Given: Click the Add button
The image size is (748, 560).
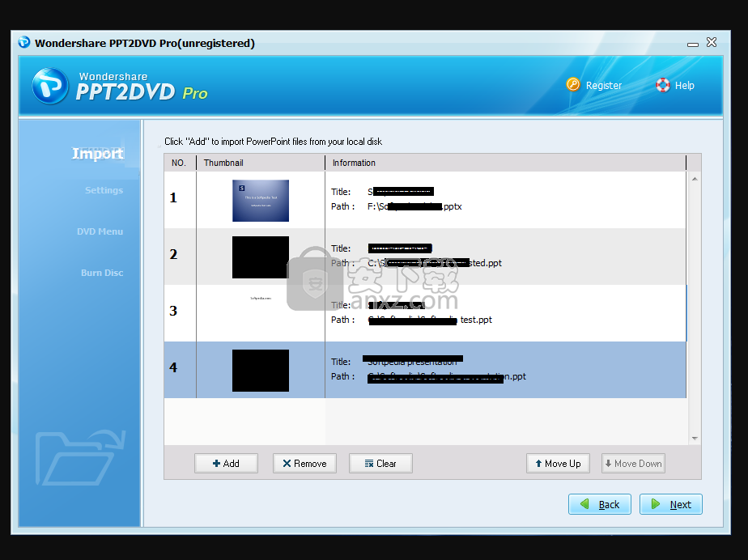Looking at the screenshot, I should point(226,463).
